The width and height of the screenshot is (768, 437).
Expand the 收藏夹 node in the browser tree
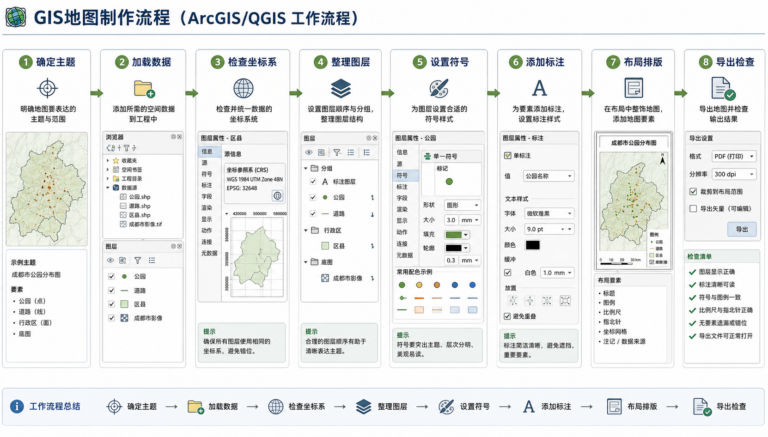108,161
